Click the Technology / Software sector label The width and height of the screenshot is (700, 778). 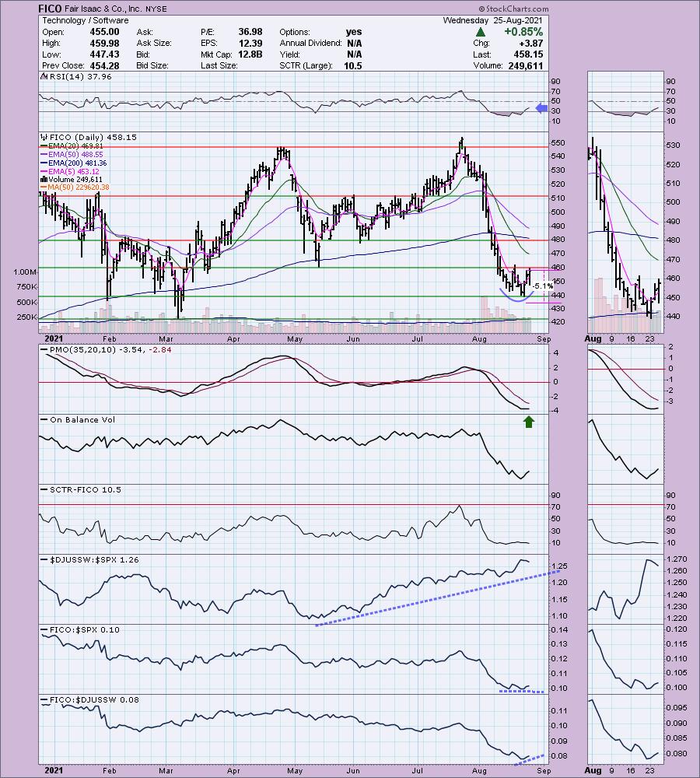click(86, 20)
